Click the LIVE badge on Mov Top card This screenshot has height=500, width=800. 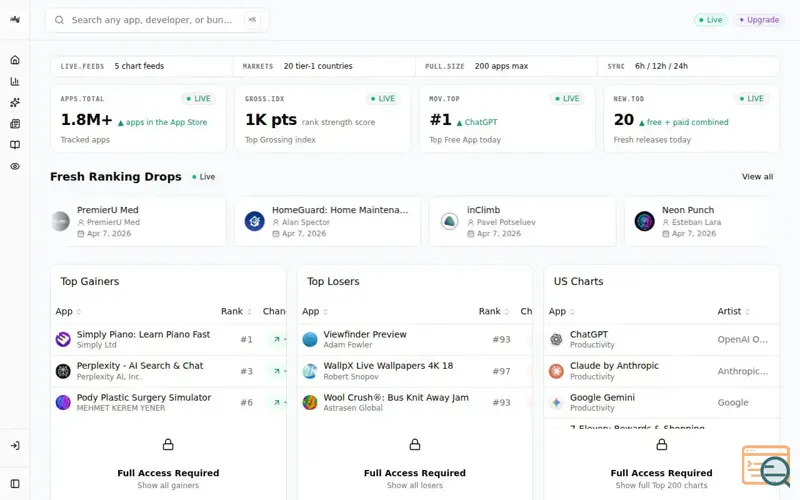point(567,98)
